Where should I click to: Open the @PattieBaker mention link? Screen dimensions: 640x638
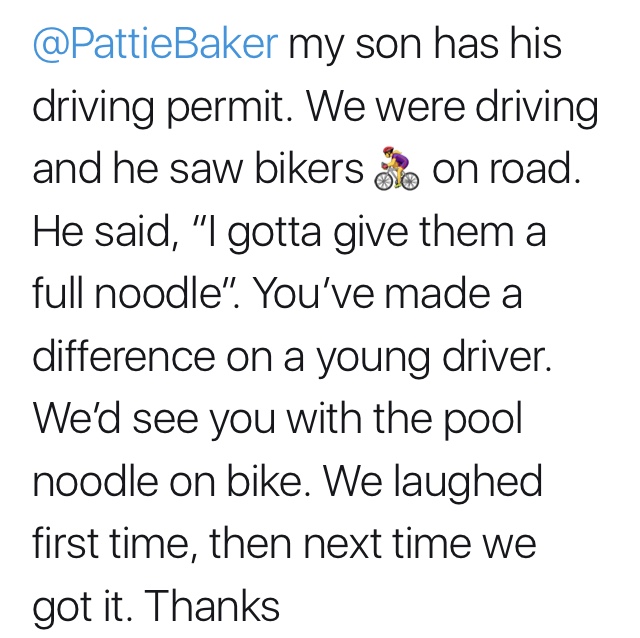(155, 47)
